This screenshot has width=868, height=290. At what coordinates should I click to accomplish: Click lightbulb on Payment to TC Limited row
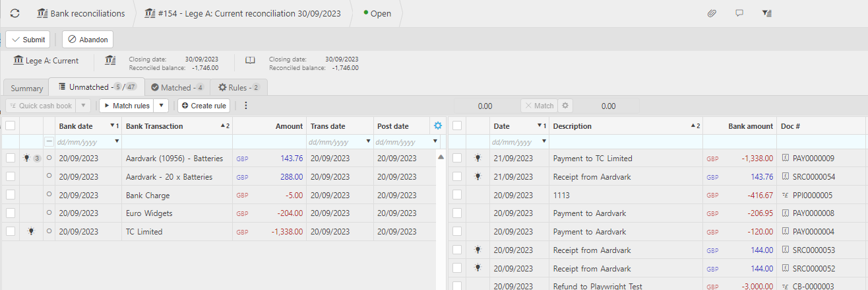pos(478,158)
